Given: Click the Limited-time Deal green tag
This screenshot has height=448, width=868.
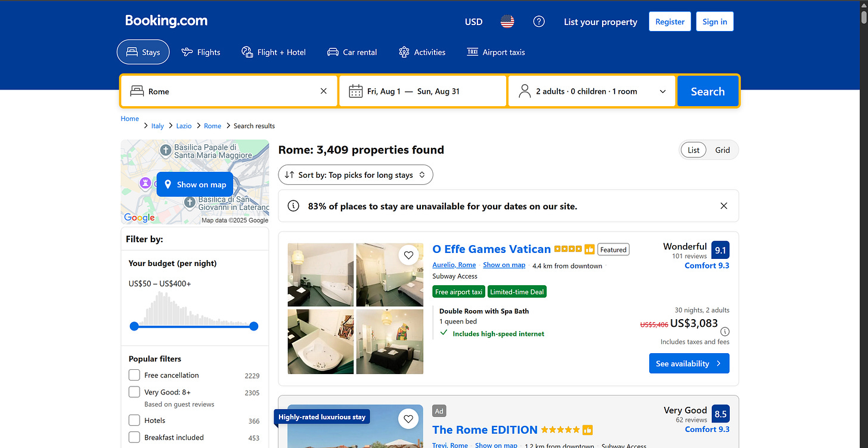Looking at the screenshot, I should 517,292.
